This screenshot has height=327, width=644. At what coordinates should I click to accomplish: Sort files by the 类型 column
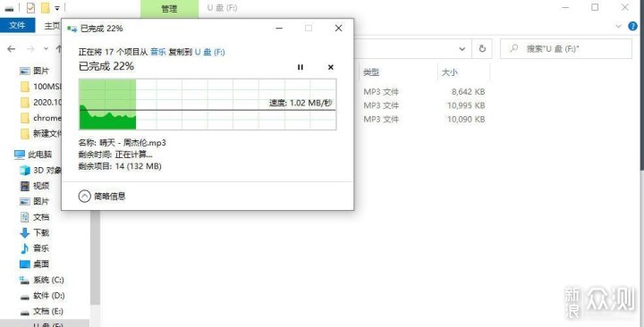pyautogui.click(x=371, y=72)
